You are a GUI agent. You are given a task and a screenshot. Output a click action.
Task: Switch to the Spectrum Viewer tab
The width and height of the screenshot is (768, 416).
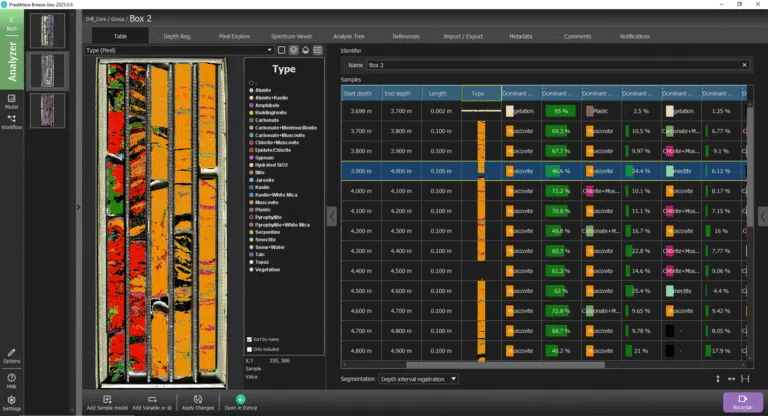tap(291, 36)
